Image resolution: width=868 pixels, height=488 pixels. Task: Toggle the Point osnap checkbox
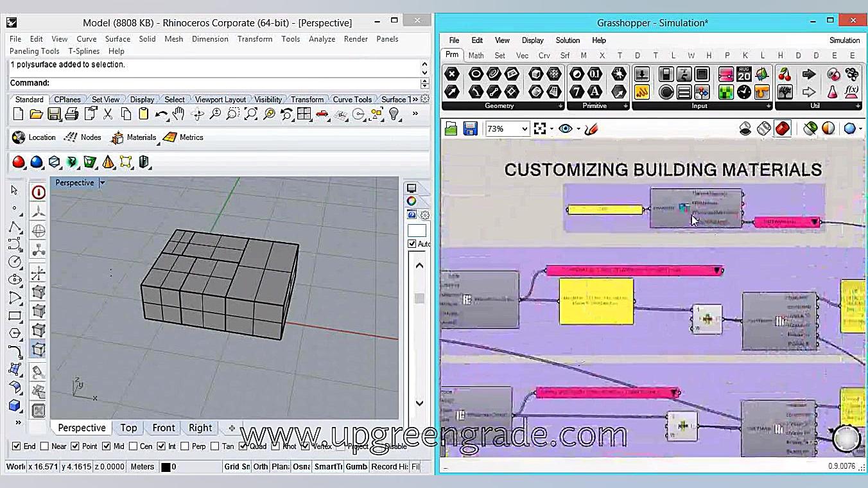point(75,446)
